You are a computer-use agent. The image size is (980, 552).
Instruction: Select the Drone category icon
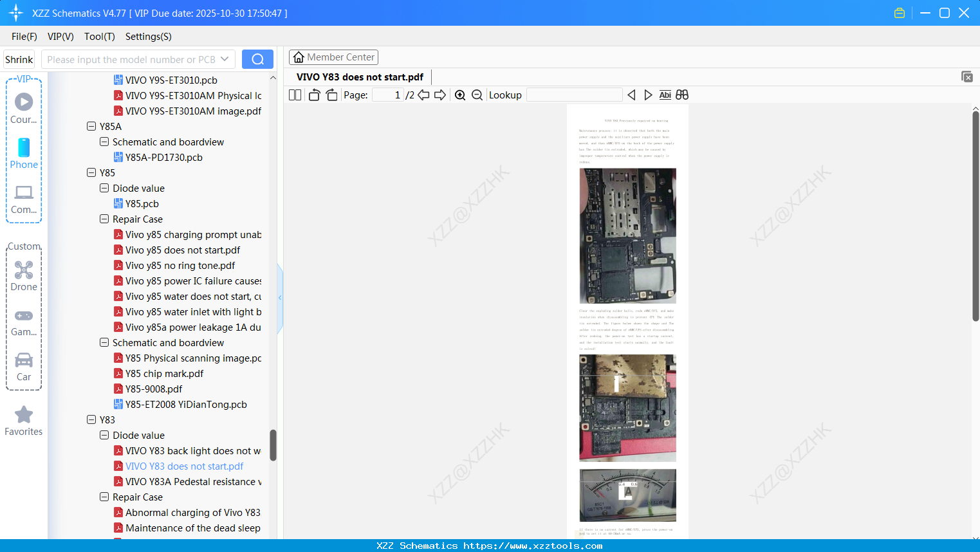click(x=24, y=275)
